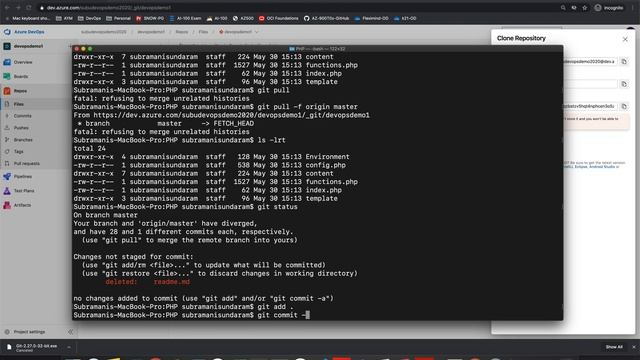Bookmark this page with the star icon
Screen dimensions: 640x360
(x=584, y=8)
